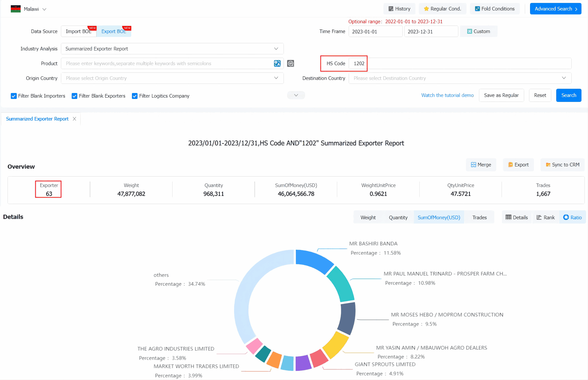Select the Trades metric tab
This screenshot has width=588, height=380.
tap(479, 218)
